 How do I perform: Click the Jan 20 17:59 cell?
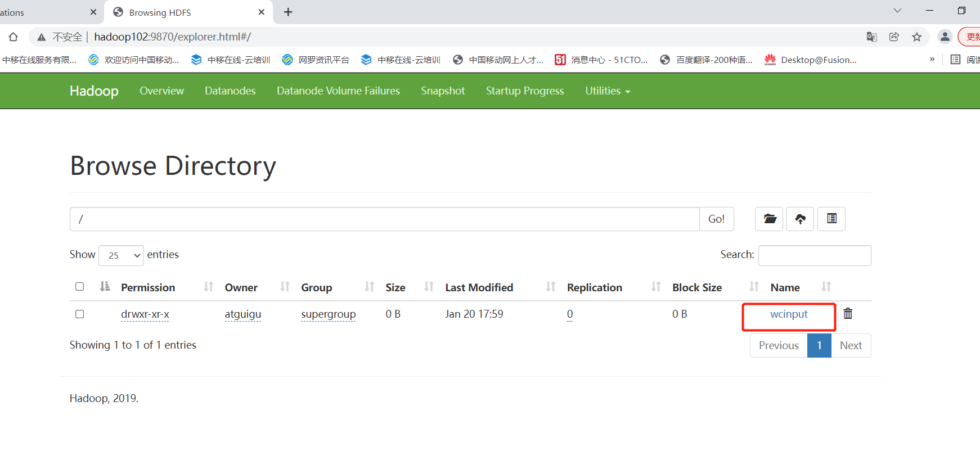(x=474, y=314)
